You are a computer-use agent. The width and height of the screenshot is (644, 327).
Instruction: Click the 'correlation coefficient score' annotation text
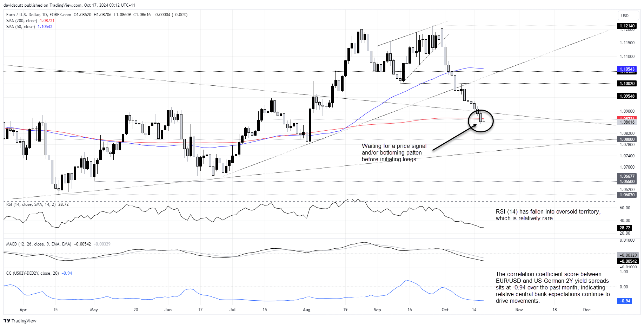coord(553,287)
